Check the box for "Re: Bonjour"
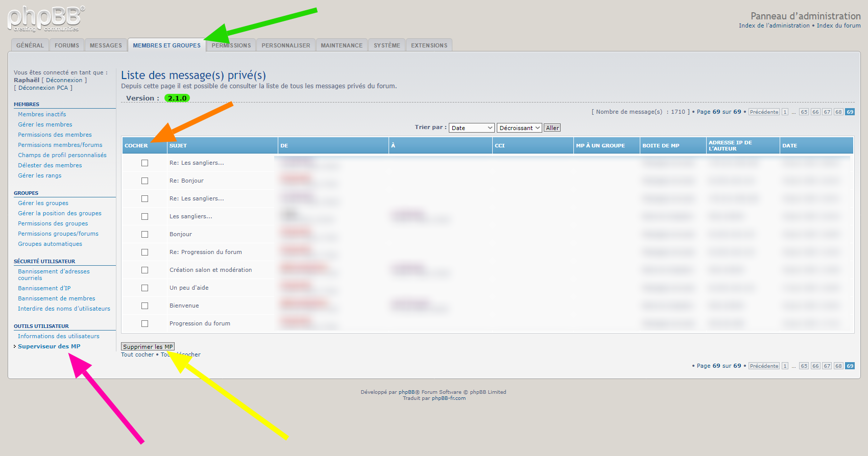868x456 pixels. (x=144, y=181)
